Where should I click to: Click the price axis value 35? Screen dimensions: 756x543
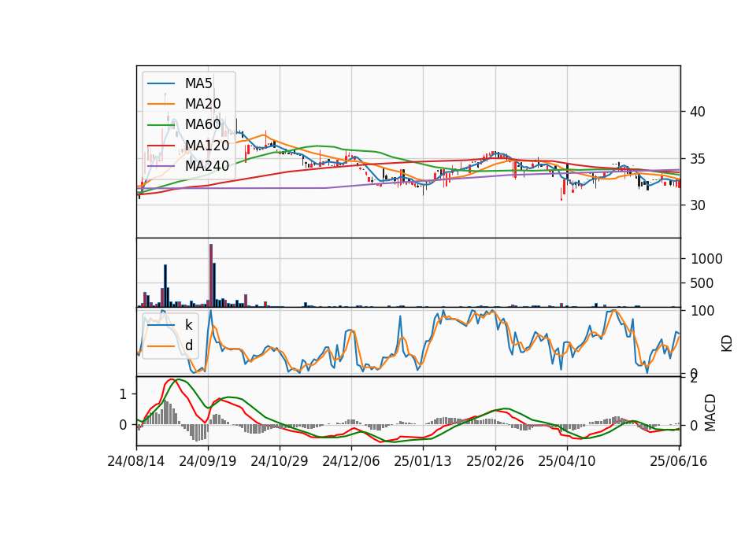coord(698,158)
